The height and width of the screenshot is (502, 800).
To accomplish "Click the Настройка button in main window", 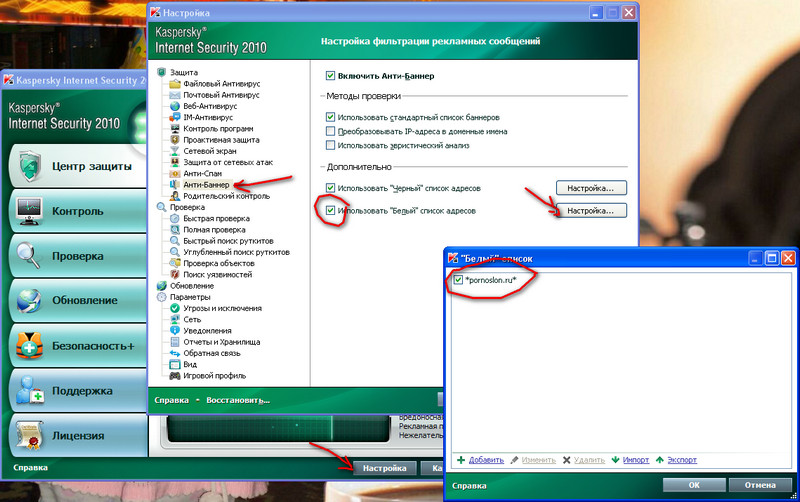I will pyautogui.click(x=385, y=468).
